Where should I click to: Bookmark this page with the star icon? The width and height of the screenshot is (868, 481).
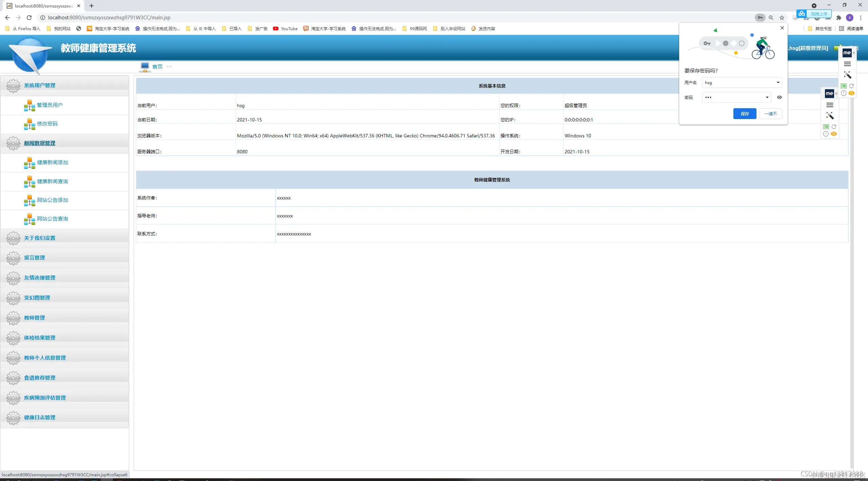coord(782,18)
